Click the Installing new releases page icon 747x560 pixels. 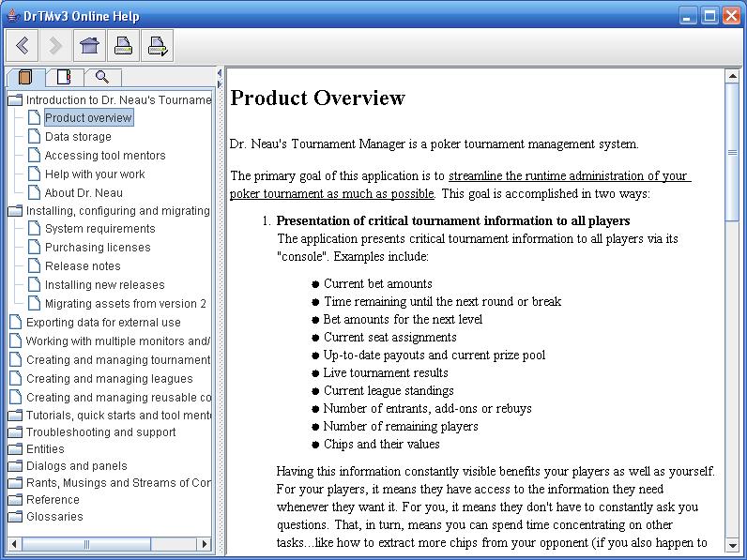[x=35, y=284]
